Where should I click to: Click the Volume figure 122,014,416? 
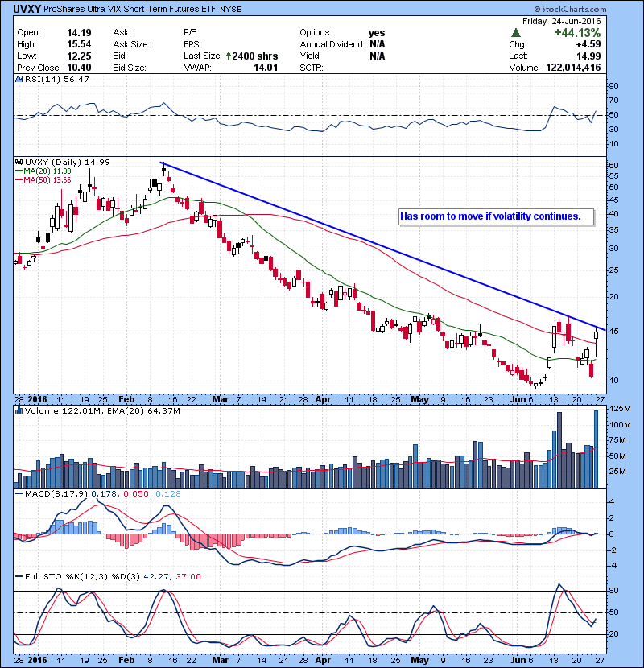(x=573, y=68)
